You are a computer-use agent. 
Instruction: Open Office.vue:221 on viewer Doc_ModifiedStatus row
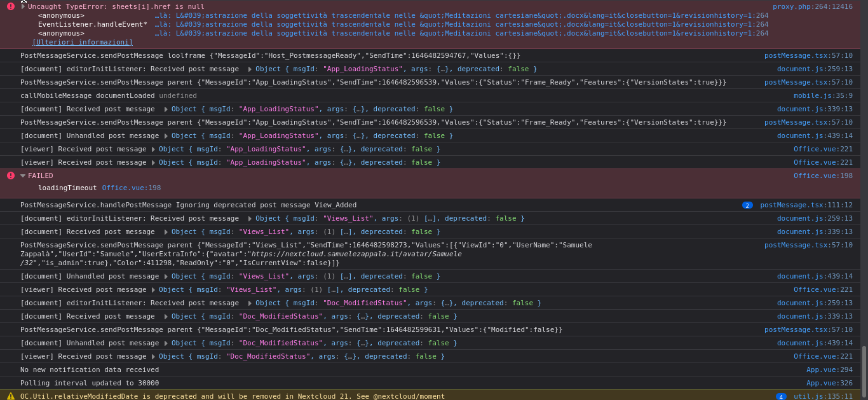823,356
